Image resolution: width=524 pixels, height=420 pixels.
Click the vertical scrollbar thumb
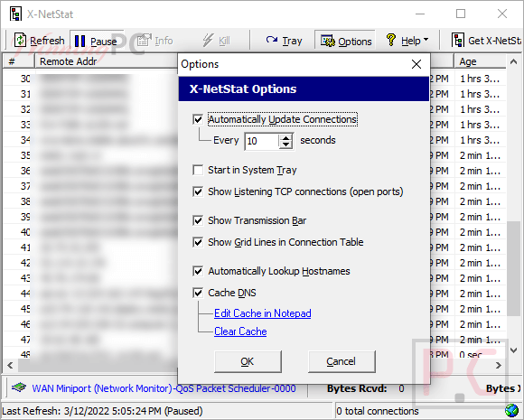pos(514,268)
